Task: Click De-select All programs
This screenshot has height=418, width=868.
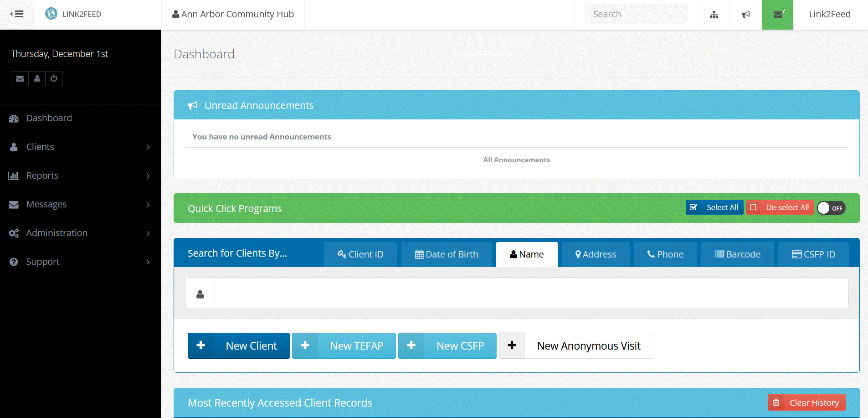Action: (x=780, y=207)
